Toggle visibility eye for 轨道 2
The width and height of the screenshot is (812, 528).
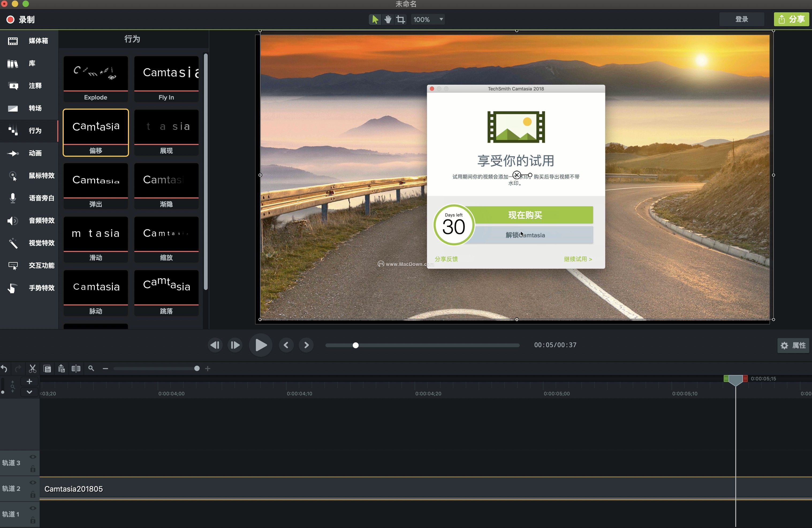click(x=33, y=482)
